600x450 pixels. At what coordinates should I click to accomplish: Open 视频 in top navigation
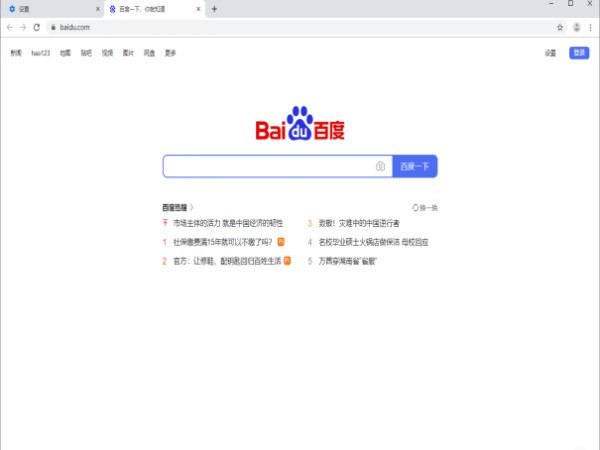[108, 53]
